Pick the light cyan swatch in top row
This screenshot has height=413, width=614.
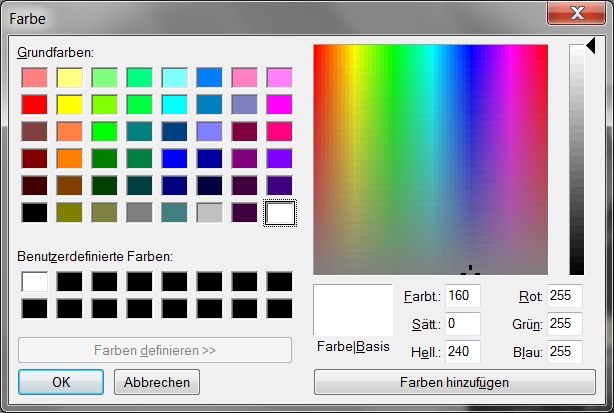coord(175,78)
